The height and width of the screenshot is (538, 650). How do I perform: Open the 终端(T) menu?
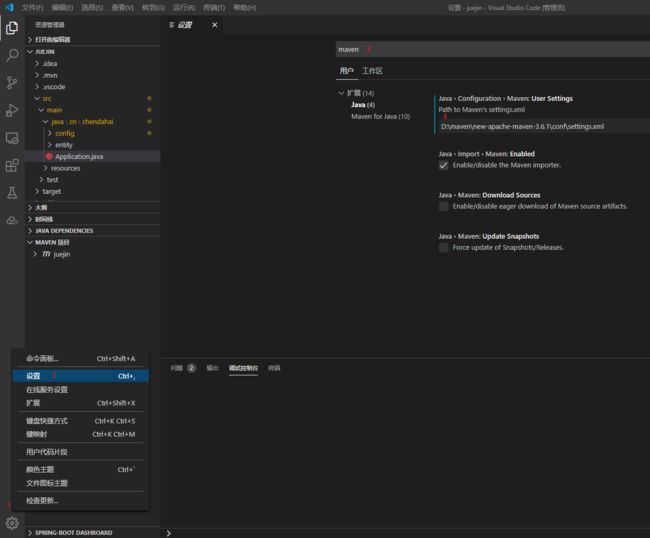click(x=214, y=7)
